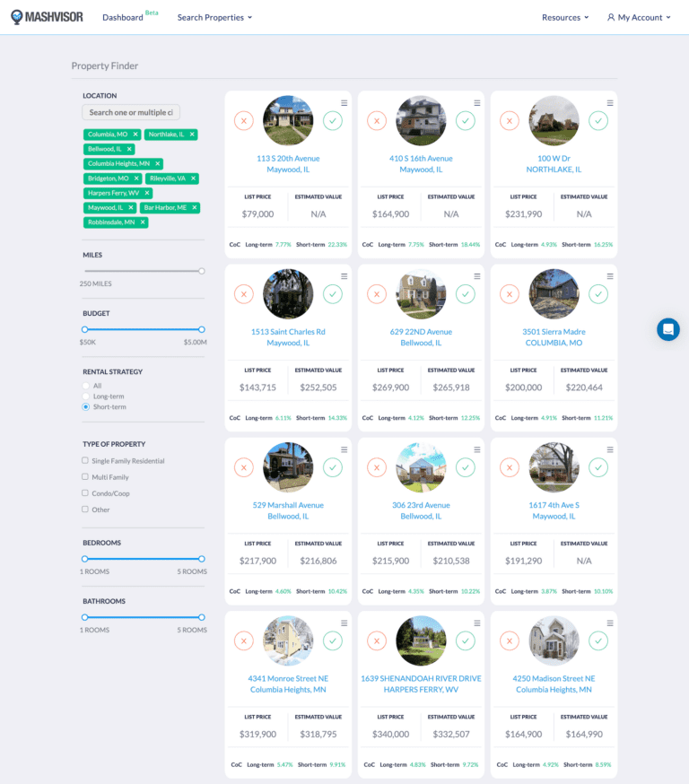The height and width of the screenshot is (784, 689).
Task: Open card menu for 410 S 16th Avenue
Action: [x=477, y=103]
